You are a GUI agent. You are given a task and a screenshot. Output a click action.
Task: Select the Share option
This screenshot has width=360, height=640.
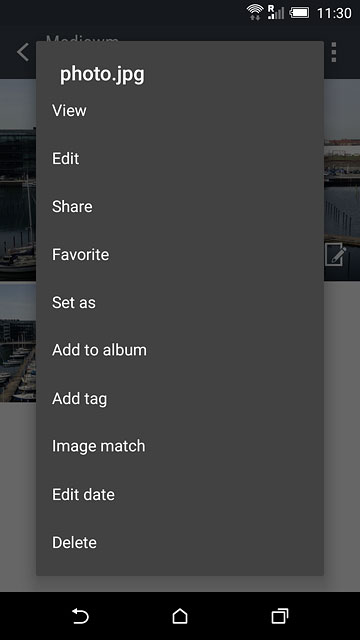180,207
